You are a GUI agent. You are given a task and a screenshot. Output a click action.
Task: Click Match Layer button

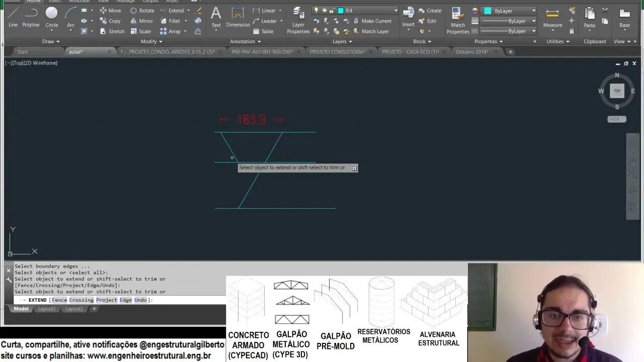pyautogui.click(x=371, y=31)
